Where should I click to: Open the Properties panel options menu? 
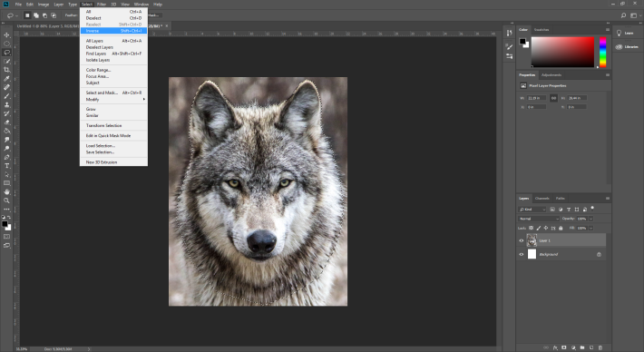tap(608, 74)
